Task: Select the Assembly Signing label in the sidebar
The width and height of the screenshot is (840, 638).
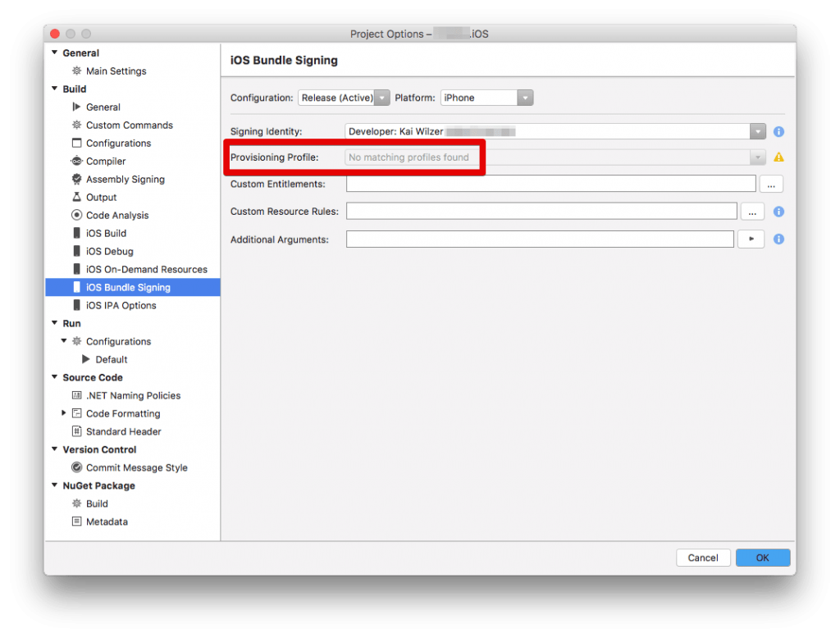Action: pos(126,179)
